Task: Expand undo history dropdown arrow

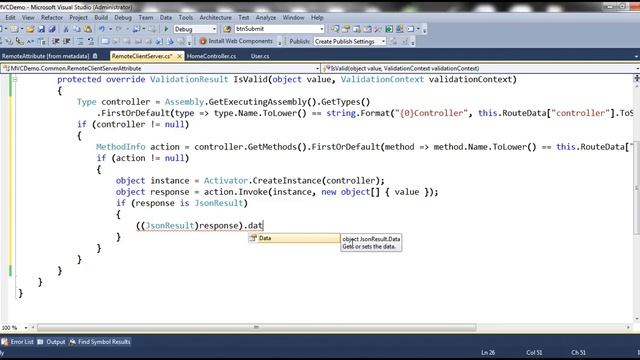Action: point(110,29)
